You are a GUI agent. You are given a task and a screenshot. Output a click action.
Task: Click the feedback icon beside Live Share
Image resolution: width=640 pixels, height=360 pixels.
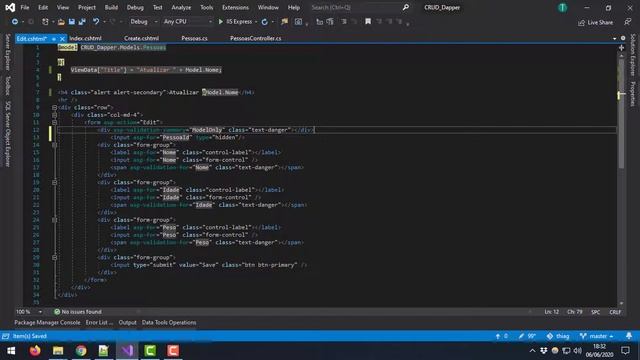click(628, 22)
